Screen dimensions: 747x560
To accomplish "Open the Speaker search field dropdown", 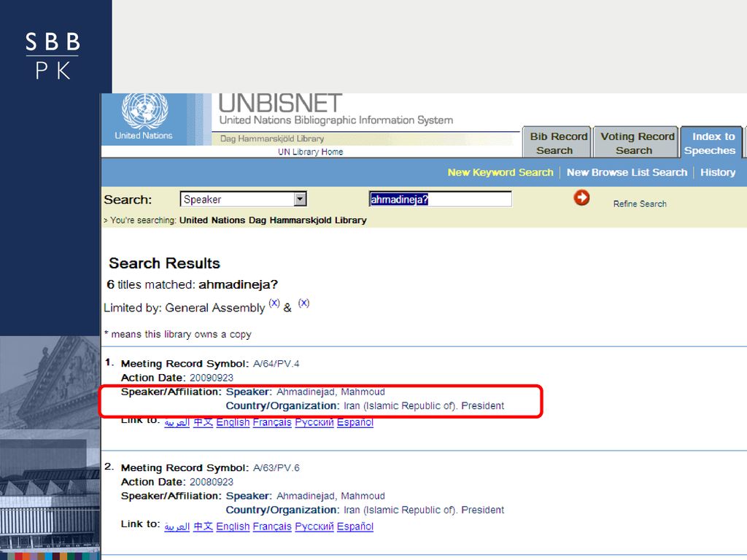I will coord(300,199).
